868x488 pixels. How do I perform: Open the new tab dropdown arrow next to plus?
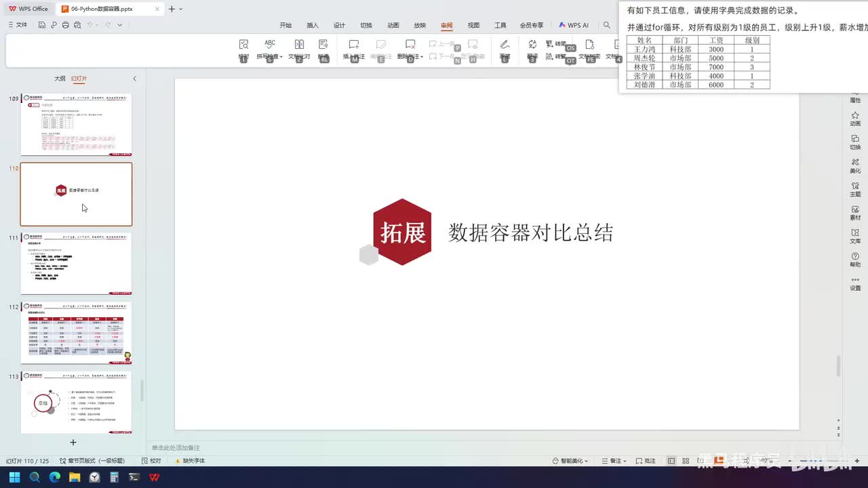coord(181,9)
